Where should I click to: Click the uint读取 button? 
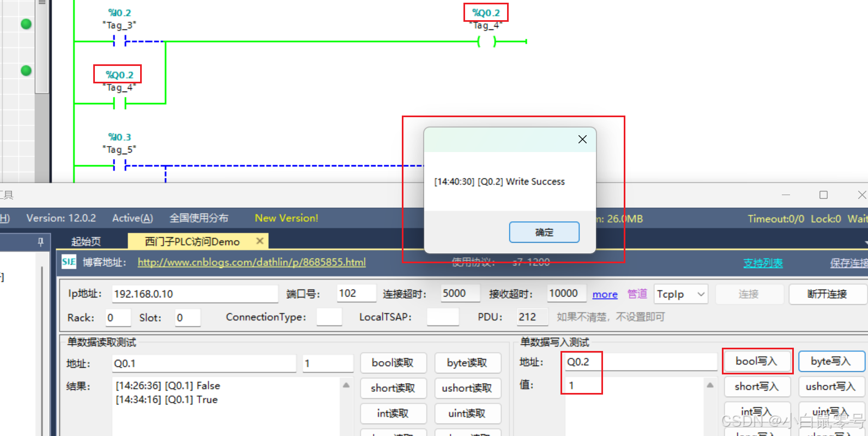(x=467, y=414)
